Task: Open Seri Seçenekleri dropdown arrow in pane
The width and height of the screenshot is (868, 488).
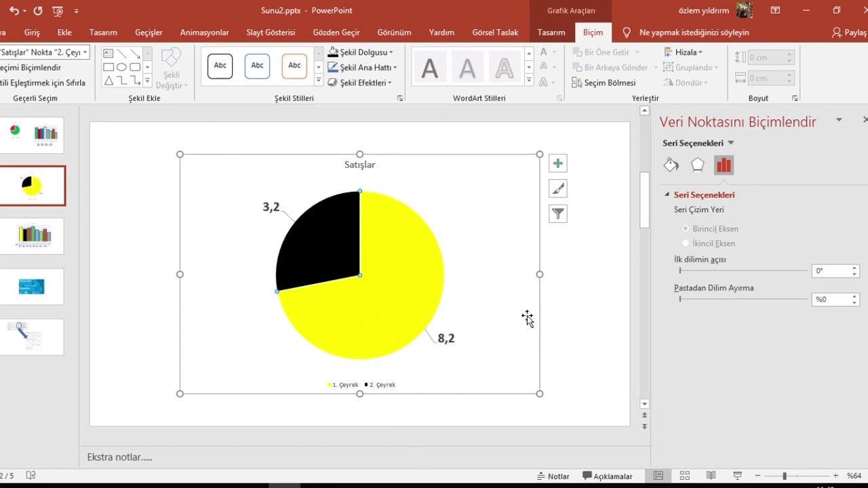Action: tap(730, 143)
